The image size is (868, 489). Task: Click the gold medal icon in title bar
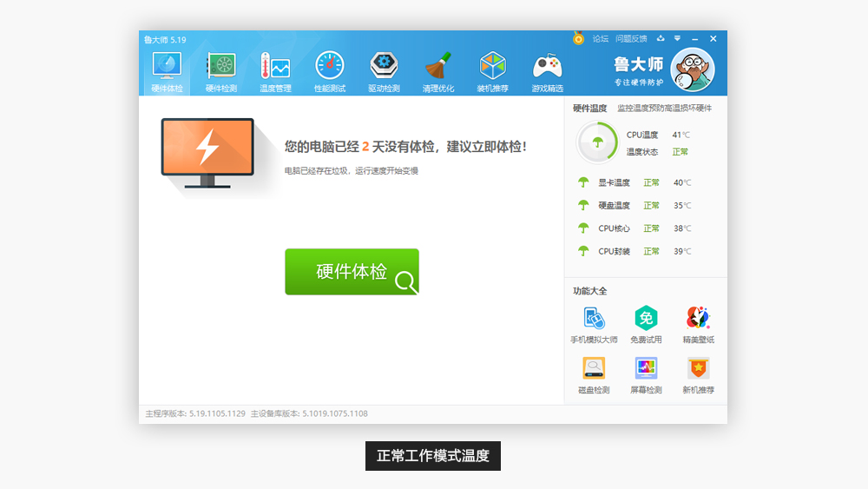coord(578,39)
